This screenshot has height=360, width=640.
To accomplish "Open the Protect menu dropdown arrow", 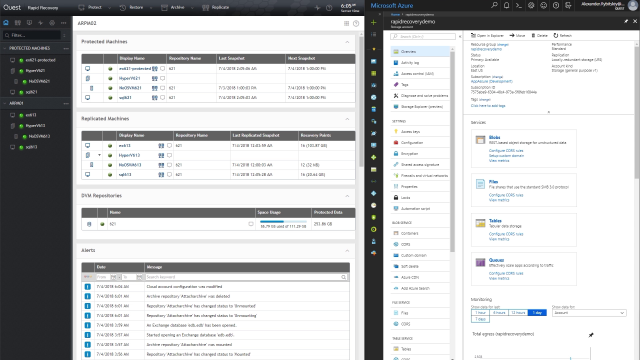I will [109, 8].
